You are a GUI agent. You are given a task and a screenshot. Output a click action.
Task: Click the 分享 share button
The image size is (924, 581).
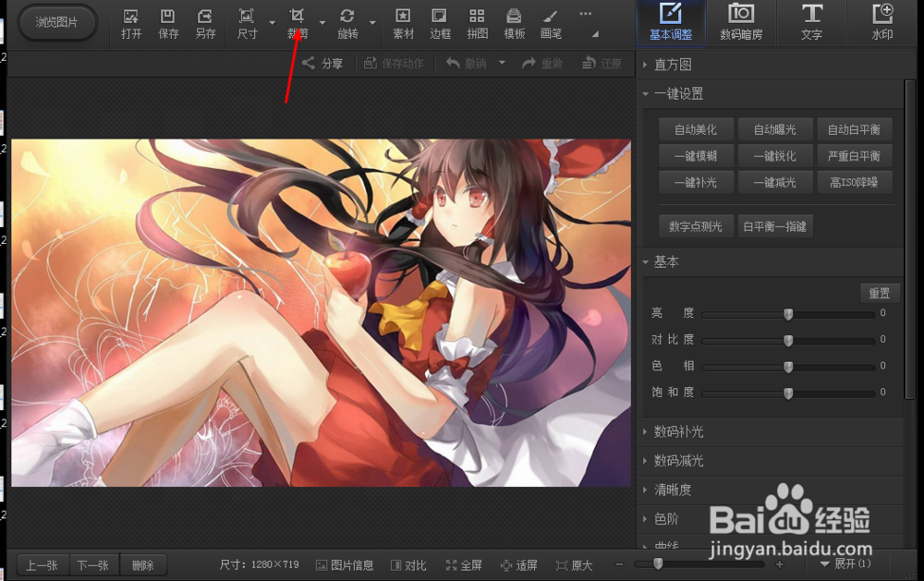322,64
